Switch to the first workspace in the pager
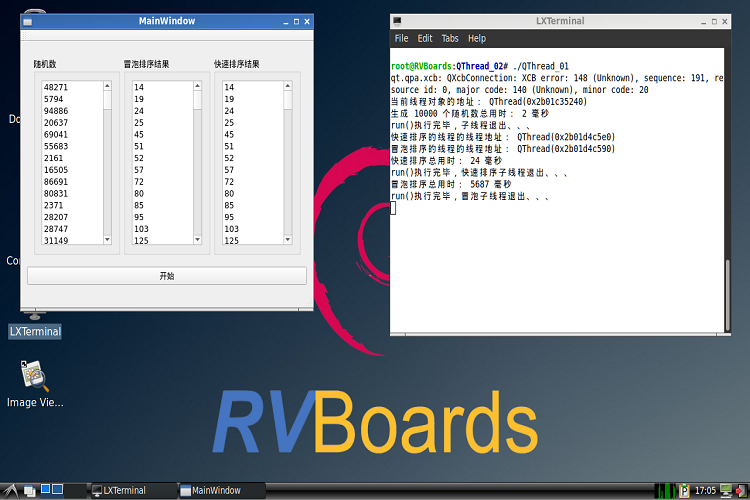Viewport: 750px width, 500px height. coord(45,490)
